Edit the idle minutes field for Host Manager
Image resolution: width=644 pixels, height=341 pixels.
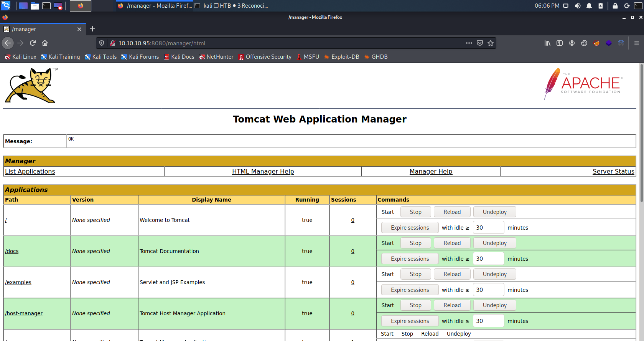(x=488, y=321)
